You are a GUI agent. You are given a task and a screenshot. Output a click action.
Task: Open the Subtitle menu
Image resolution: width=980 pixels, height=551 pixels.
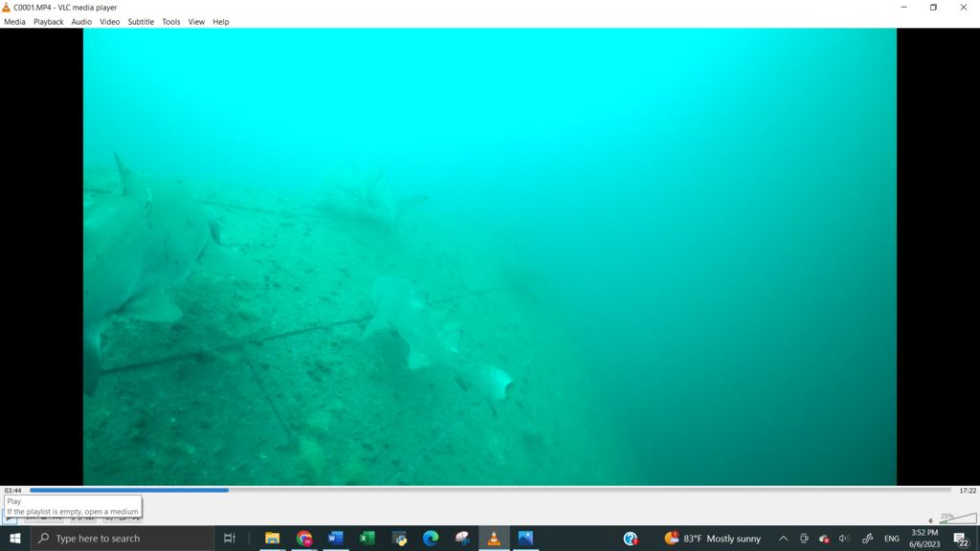click(x=141, y=21)
